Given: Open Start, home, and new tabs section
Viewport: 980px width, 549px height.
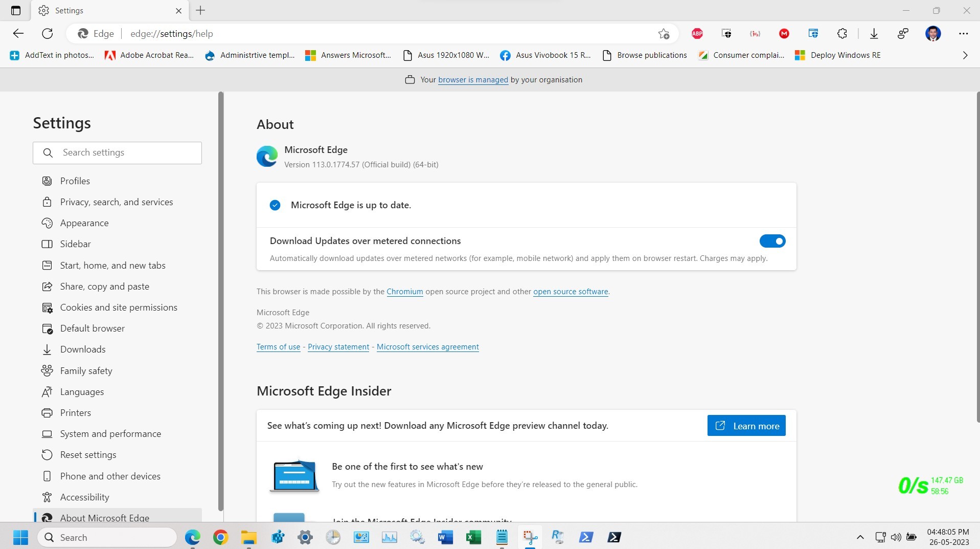Looking at the screenshot, I should click(118, 266).
